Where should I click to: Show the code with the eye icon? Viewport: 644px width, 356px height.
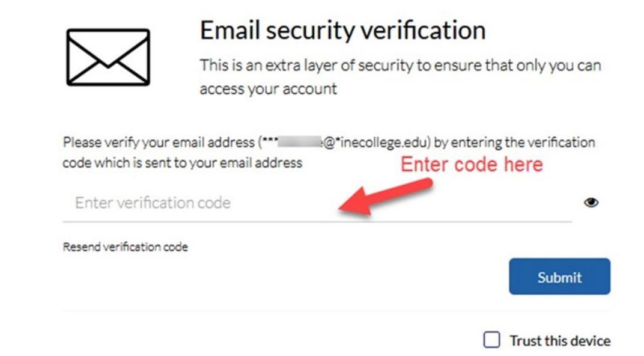click(x=591, y=203)
